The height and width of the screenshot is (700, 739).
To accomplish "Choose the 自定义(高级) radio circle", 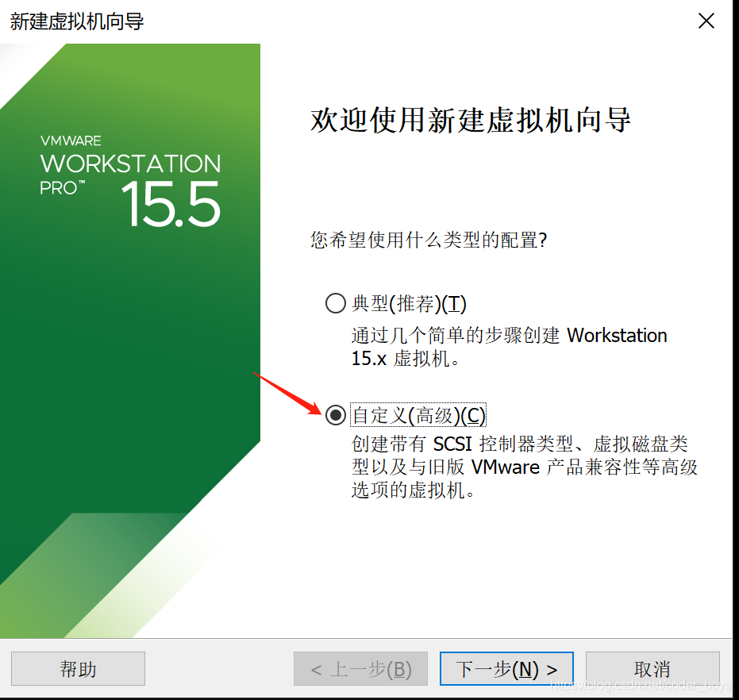I will 336,415.
